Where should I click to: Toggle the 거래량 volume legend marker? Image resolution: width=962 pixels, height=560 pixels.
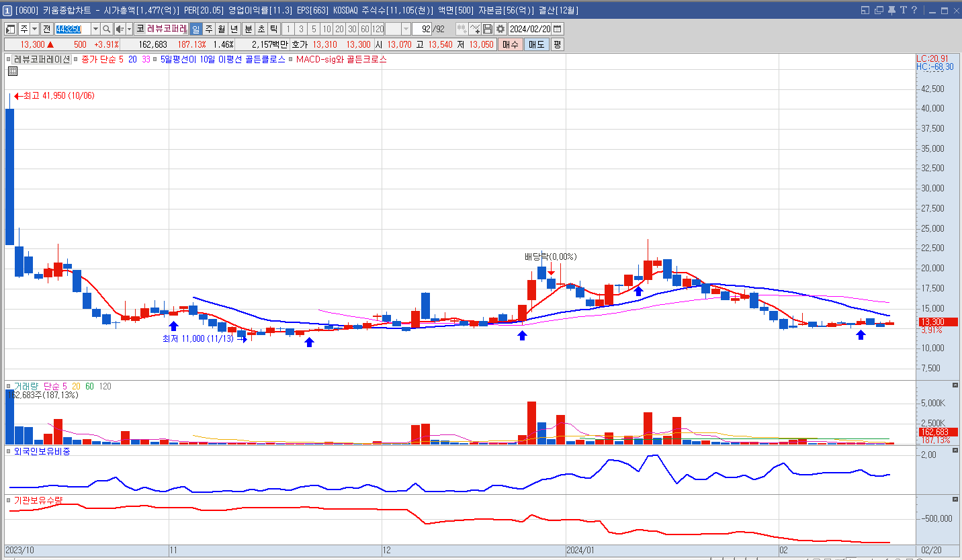9,386
